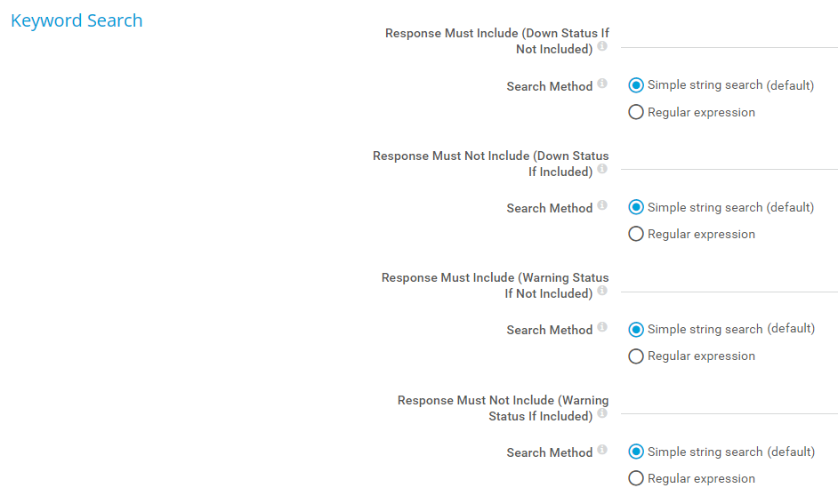Select Regular expression for Must Include Down Status

click(636, 113)
